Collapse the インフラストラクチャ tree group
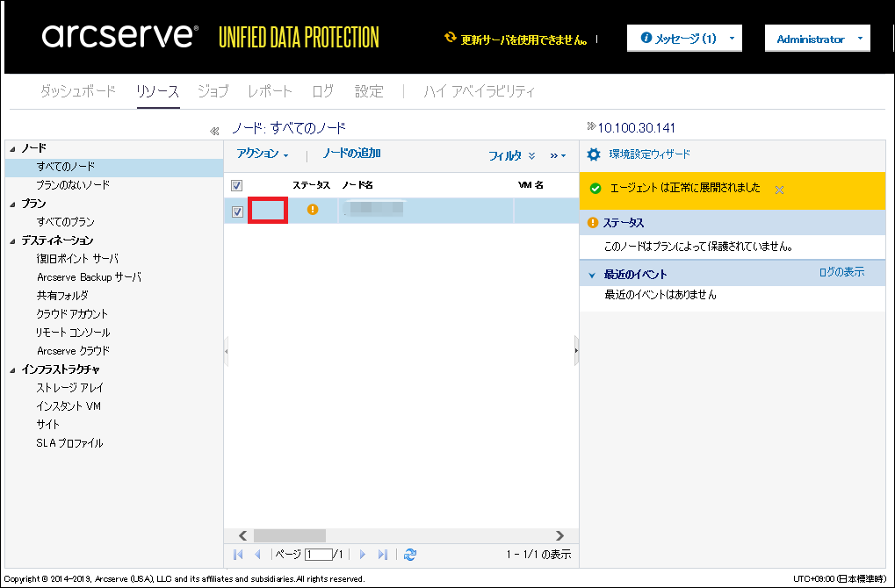895x588 pixels. pyautogui.click(x=12, y=369)
